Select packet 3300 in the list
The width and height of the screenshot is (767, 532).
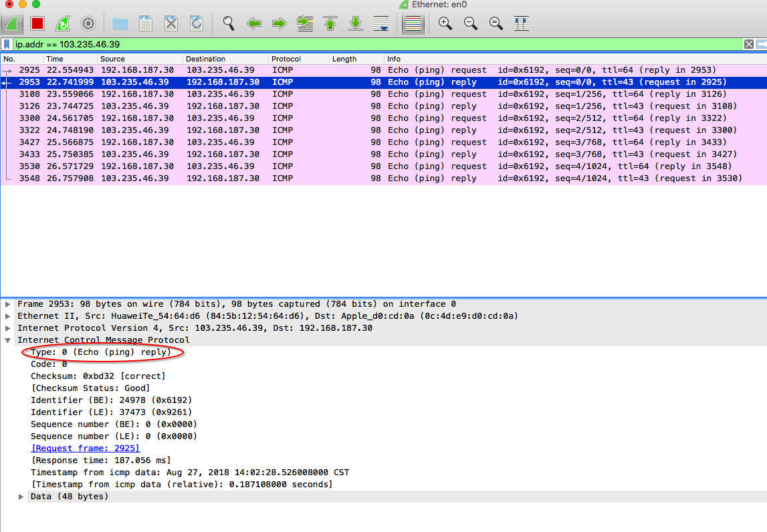tap(384, 118)
